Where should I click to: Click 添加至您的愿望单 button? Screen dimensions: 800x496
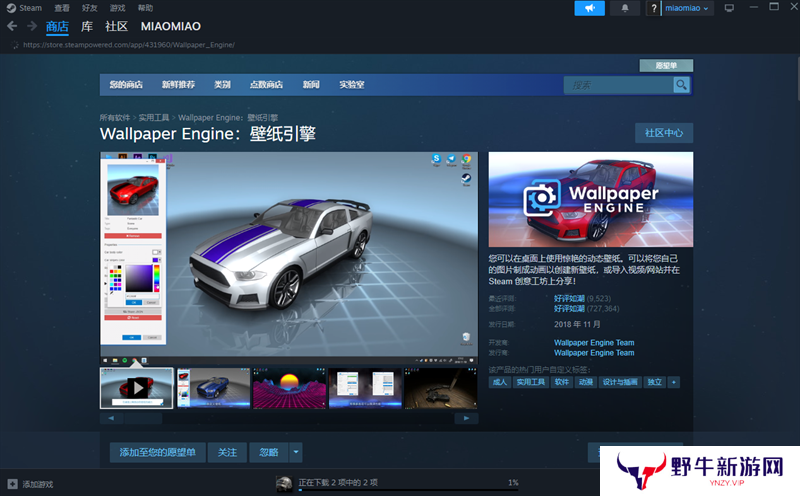point(158,452)
